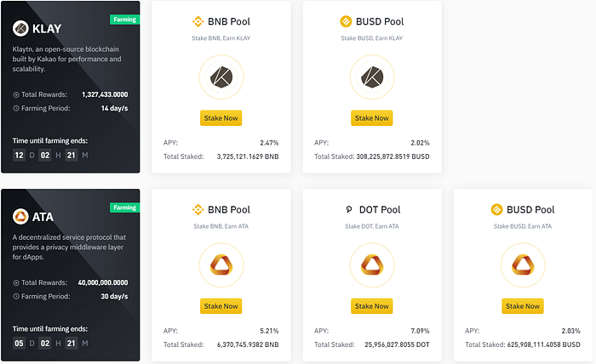Click the BNB coin icon in ATA BNB Pool title

point(198,209)
